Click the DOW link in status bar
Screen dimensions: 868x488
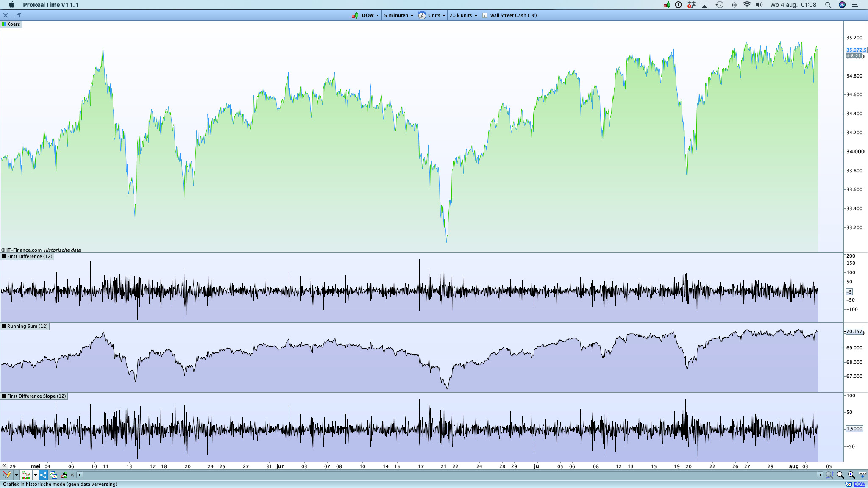pos(859,484)
